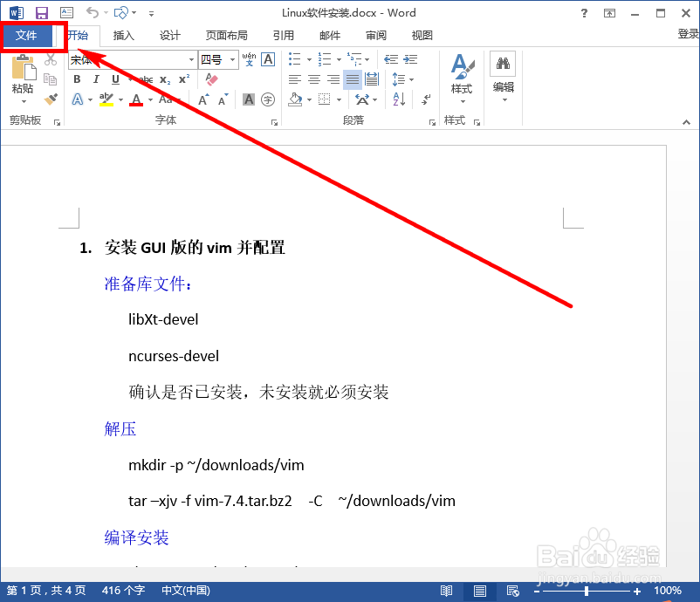Viewport: 700px width, 602px height.
Task: Toggle italic formatting
Action: pos(94,78)
